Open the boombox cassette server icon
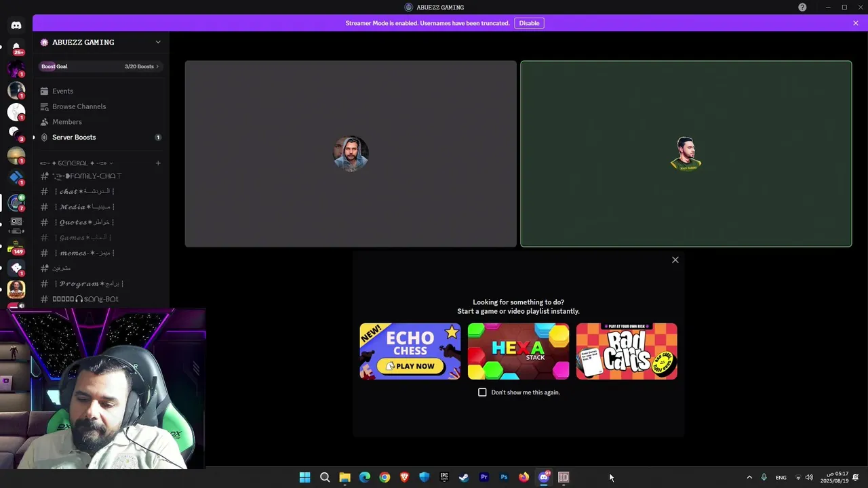The height and width of the screenshot is (488, 868). click(16, 224)
